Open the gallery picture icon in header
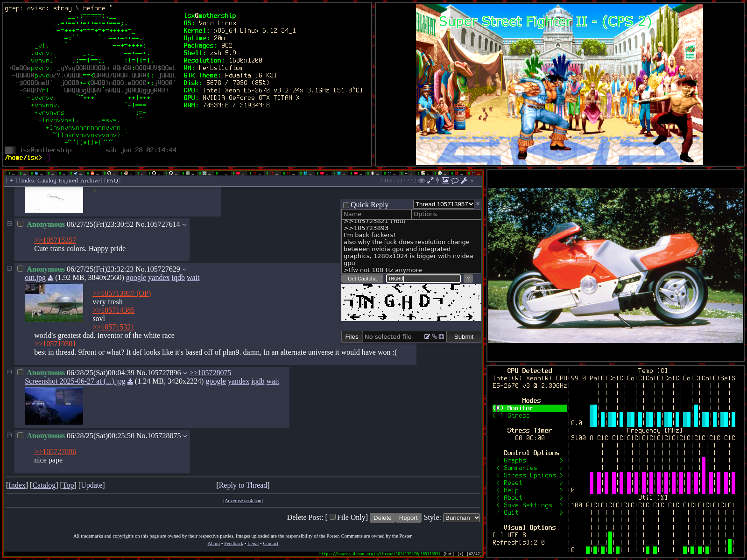This screenshot has height=560, width=747. click(445, 181)
